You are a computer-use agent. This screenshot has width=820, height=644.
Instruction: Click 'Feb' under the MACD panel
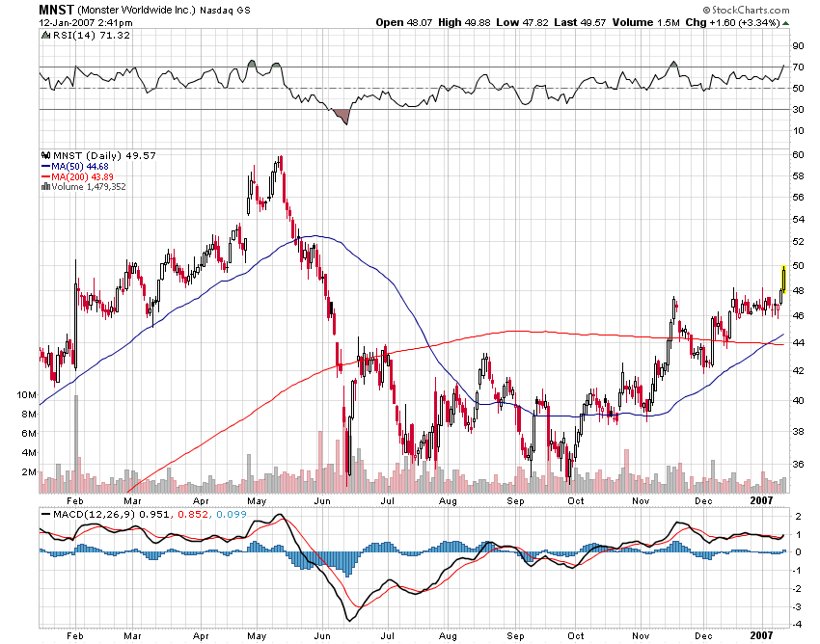75,636
